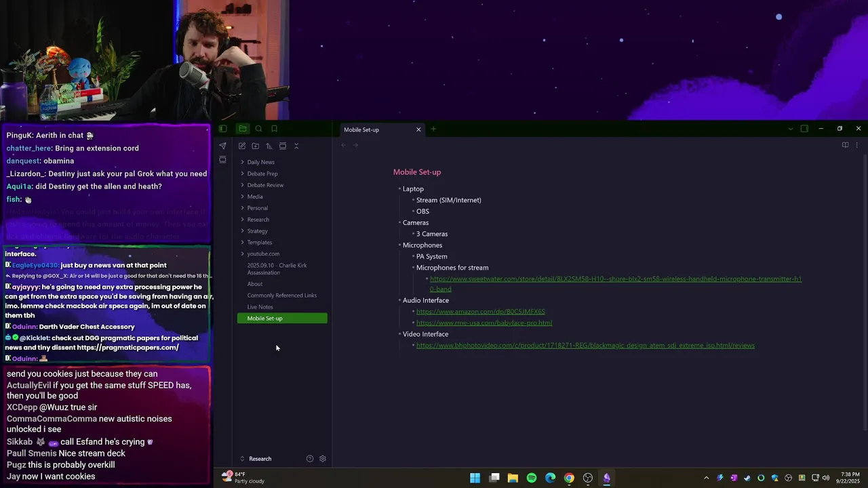The width and height of the screenshot is (868, 488).
Task: Open the rme-usa.com babyface-pro link
Action: click(x=484, y=323)
